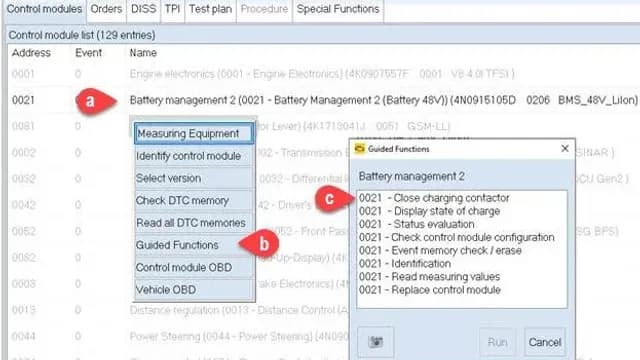640x360 pixels.
Task: Click address 0003 cell
Action: (23, 284)
